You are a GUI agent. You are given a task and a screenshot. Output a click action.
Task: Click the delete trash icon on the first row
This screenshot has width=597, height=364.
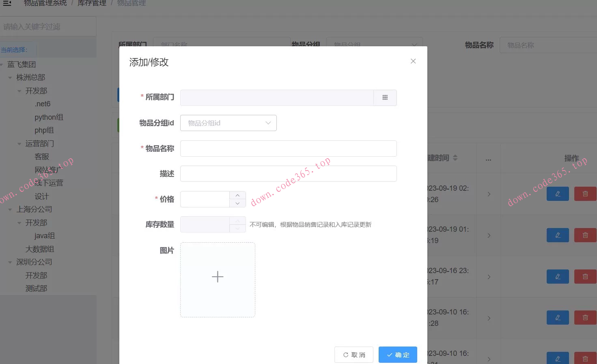pos(585,194)
